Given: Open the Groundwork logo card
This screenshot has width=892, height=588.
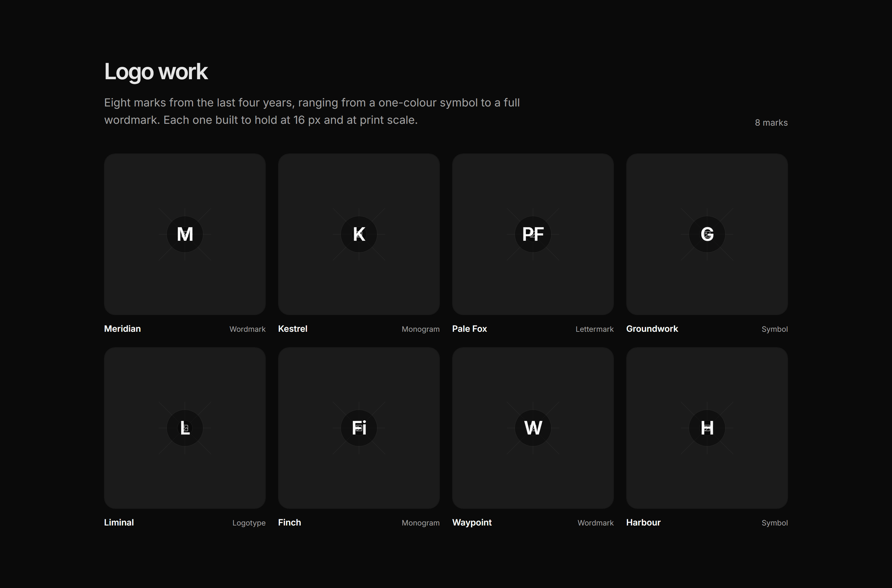Looking at the screenshot, I should pos(707,234).
